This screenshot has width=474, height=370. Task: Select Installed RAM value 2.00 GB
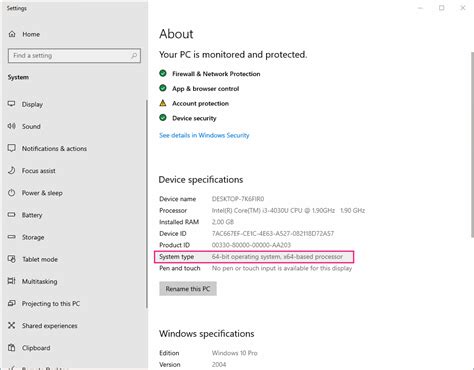[x=223, y=222]
